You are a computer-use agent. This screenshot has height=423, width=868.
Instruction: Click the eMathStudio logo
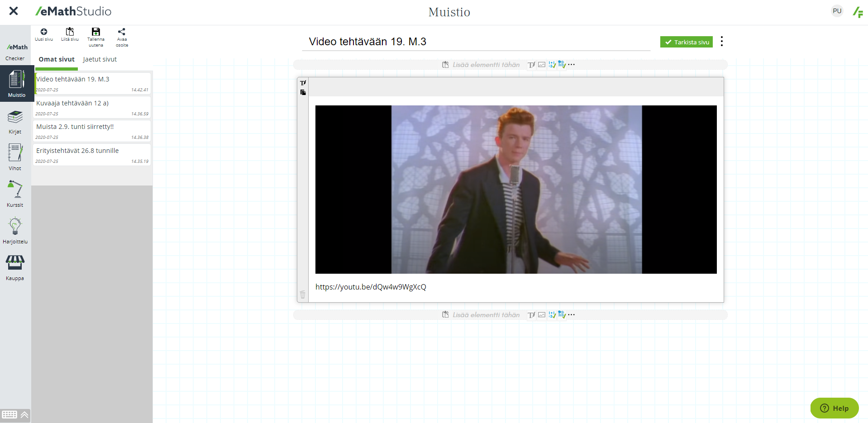coord(73,11)
